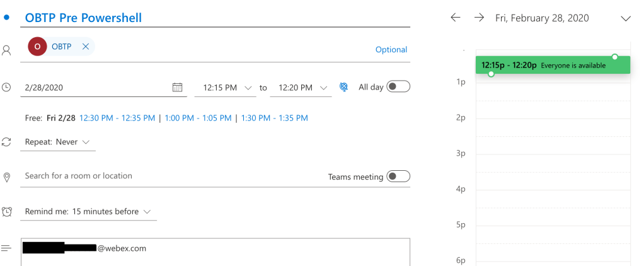
Task: Click the attendees person icon
Action: (x=7, y=50)
